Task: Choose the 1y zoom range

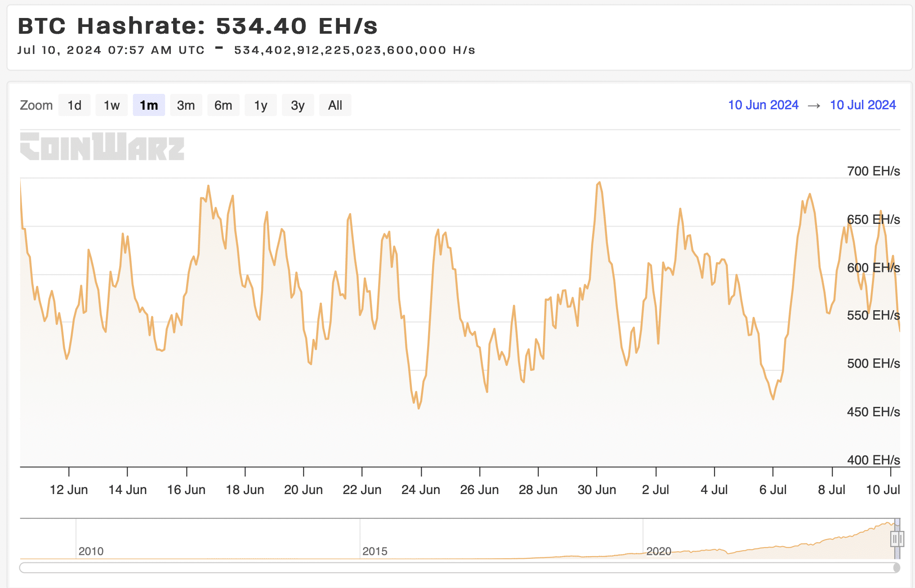Action: [x=260, y=105]
